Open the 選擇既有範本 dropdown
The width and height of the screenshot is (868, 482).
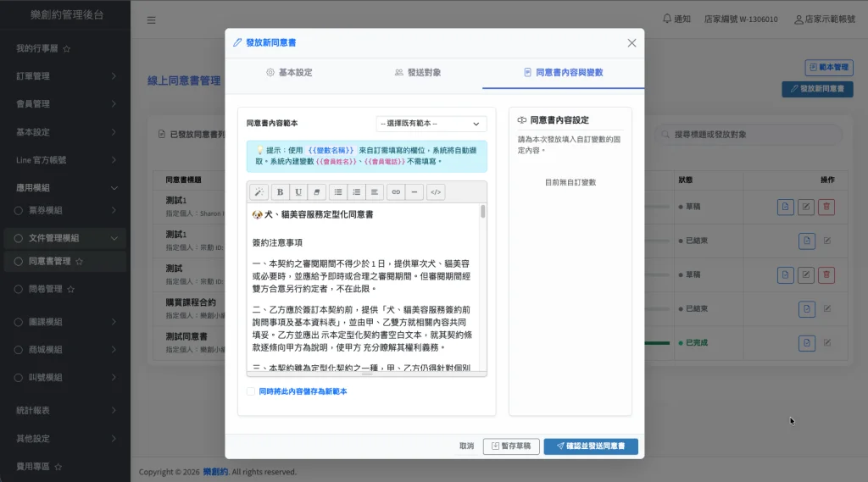tap(431, 124)
